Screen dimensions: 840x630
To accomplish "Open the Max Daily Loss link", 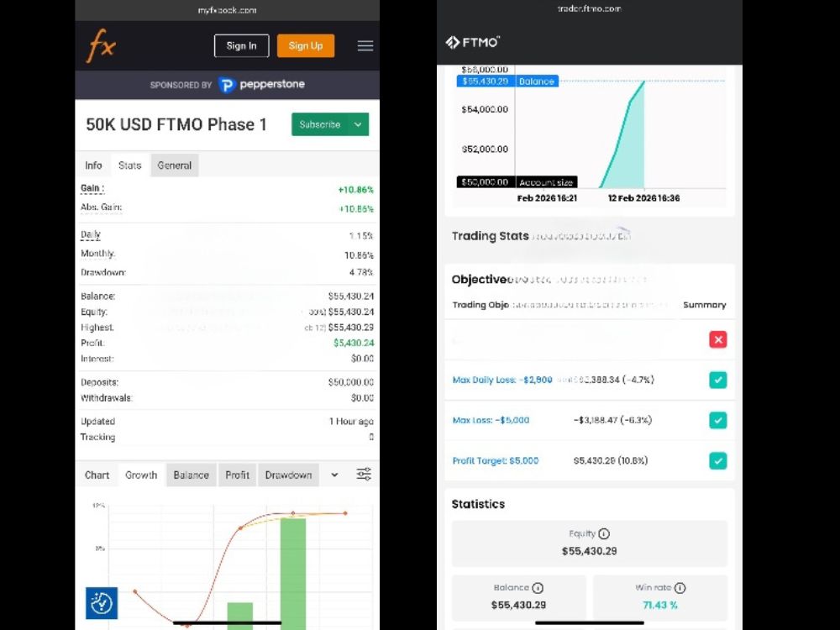I will tap(502, 380).
